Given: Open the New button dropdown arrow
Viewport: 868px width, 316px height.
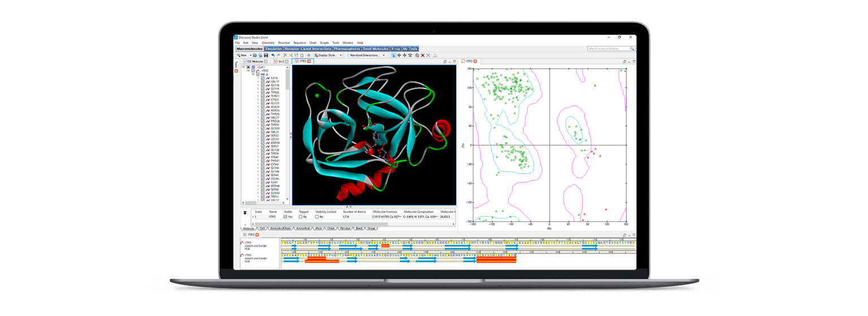Looking at the screenshot, I should point(250,55).
